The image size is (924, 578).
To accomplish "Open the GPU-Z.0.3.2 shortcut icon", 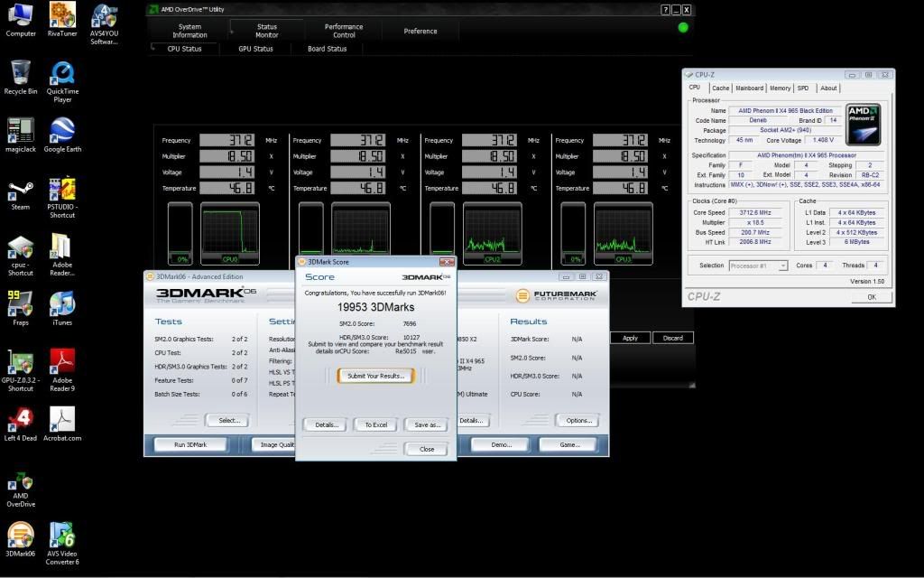I will pyautogui.click(x=21, y=370).
